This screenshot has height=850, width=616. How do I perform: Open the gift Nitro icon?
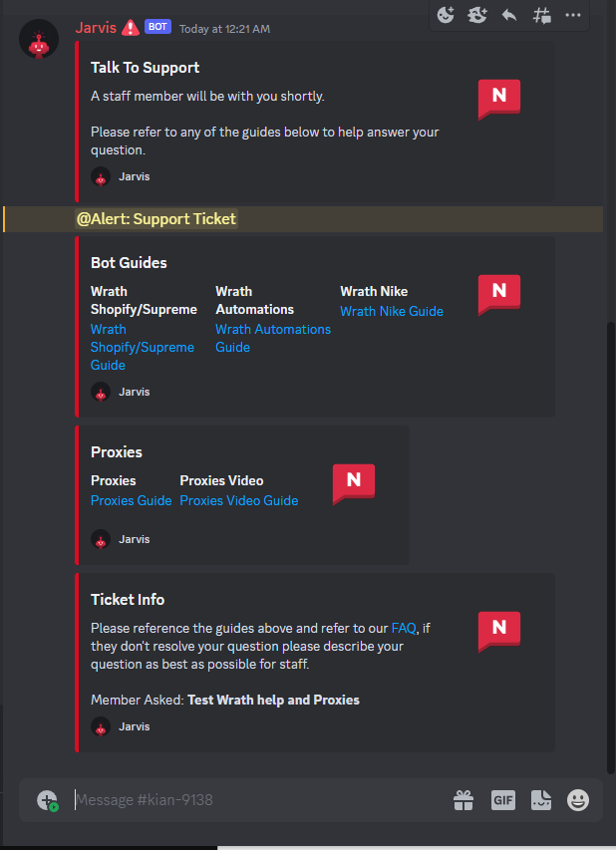(463, 800)
